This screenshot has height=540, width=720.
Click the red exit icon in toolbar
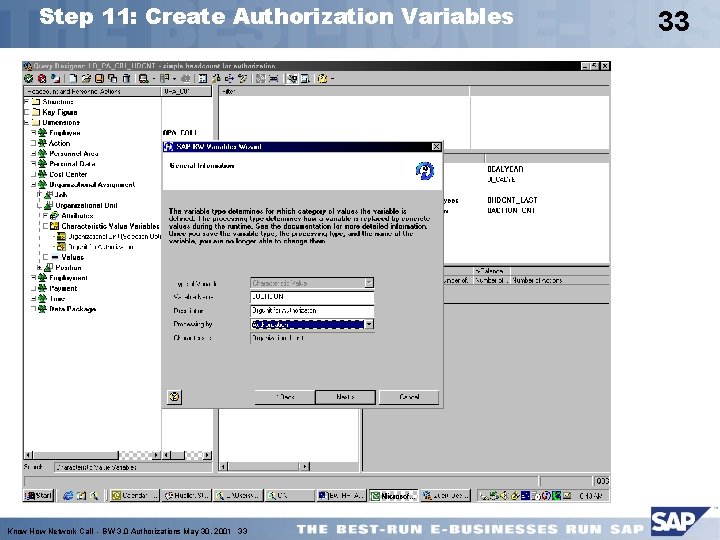point(42,79)
